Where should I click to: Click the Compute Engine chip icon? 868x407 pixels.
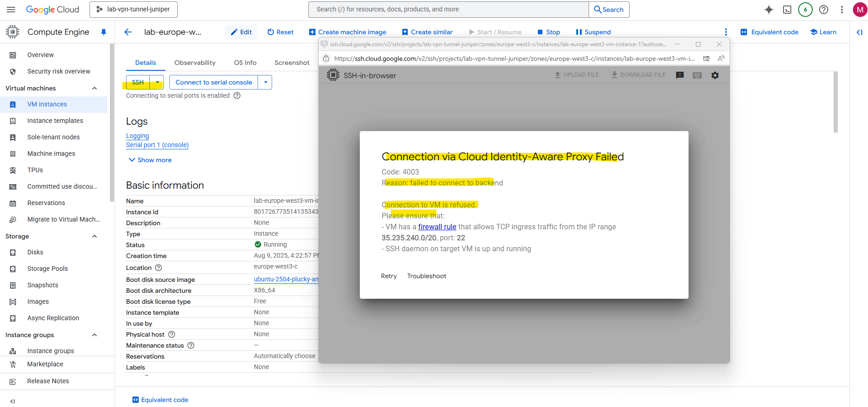(x=13, y=32)
